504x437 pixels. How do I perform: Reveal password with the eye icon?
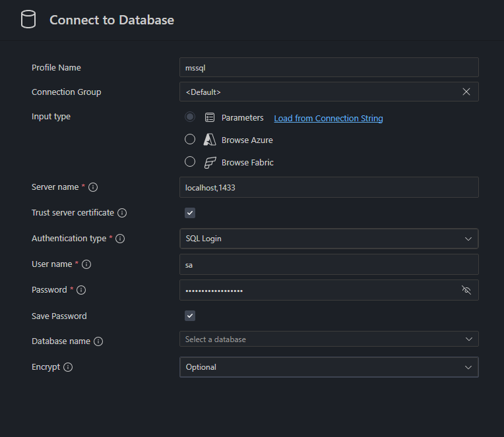pos(466,290)
